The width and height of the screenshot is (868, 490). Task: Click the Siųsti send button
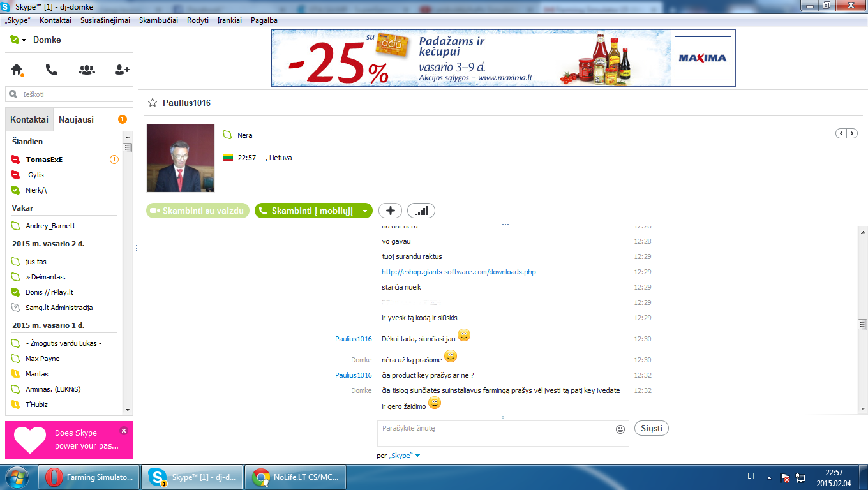652,428
